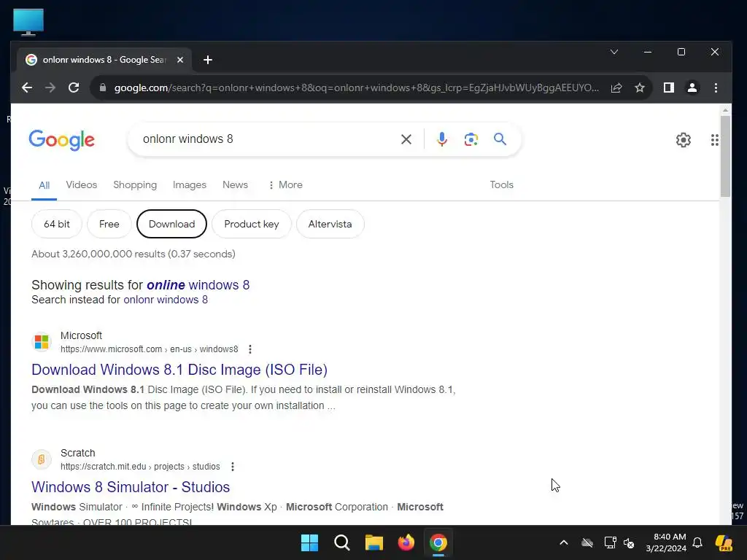The height and width of the screenshot is (560, 747).
Task: Click the Scratch favicon on the result
Action: click(x=42, y=459)
